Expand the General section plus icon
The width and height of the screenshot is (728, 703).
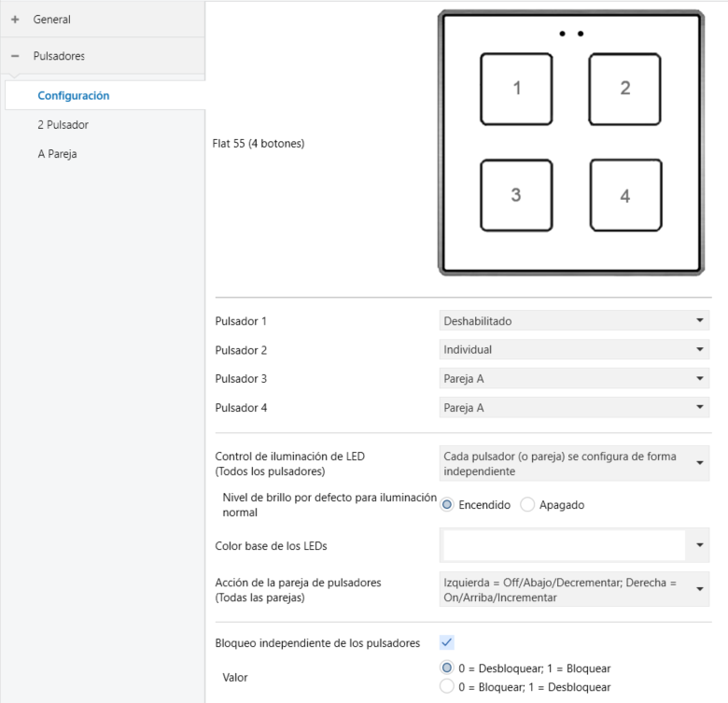point(15,20)
